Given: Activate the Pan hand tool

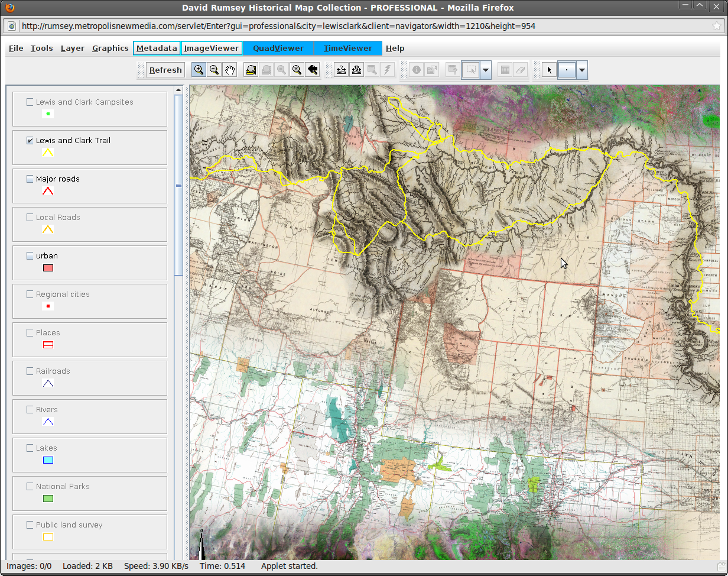Looking at the screenshot, I should pos(229,70).
